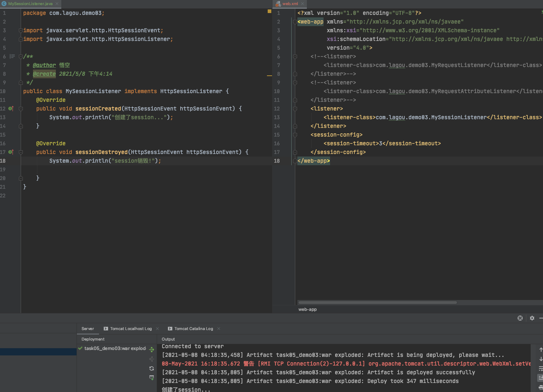Collapse the web-app root tag fold

[295, 22]
